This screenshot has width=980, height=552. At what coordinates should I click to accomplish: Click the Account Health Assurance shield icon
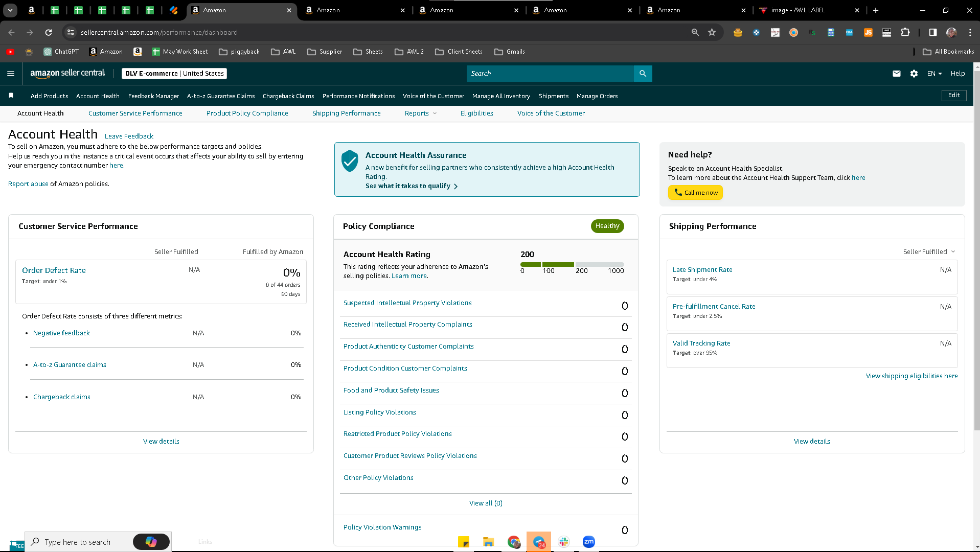tap(350, 161)
